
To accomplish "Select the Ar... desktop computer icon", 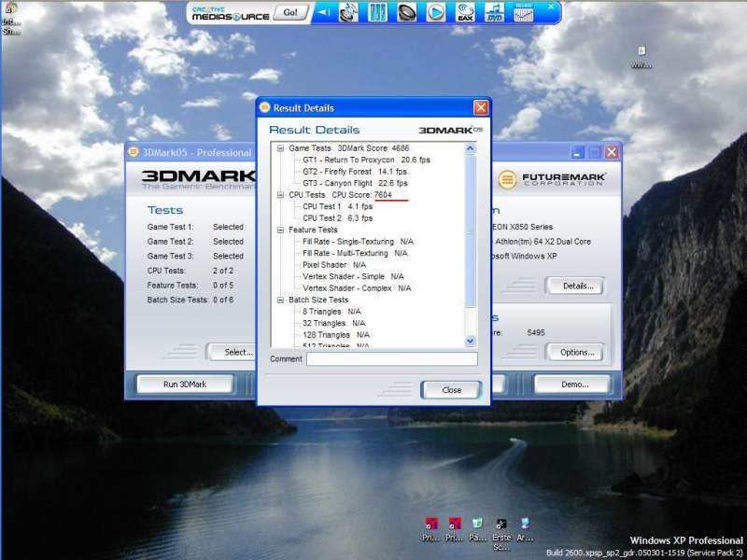I will [525, 530].
